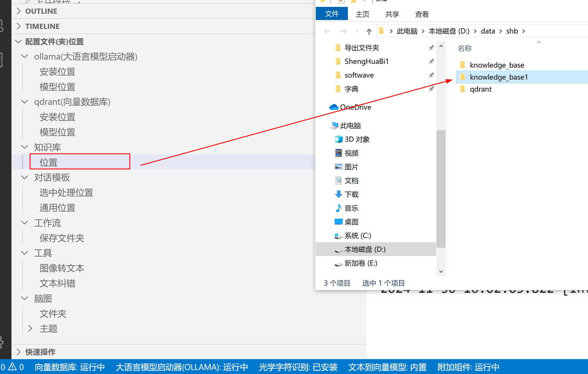588x374 pixels.
Task: Toggle the pin beside softwave folder
Action: click(x=431, y=75)
